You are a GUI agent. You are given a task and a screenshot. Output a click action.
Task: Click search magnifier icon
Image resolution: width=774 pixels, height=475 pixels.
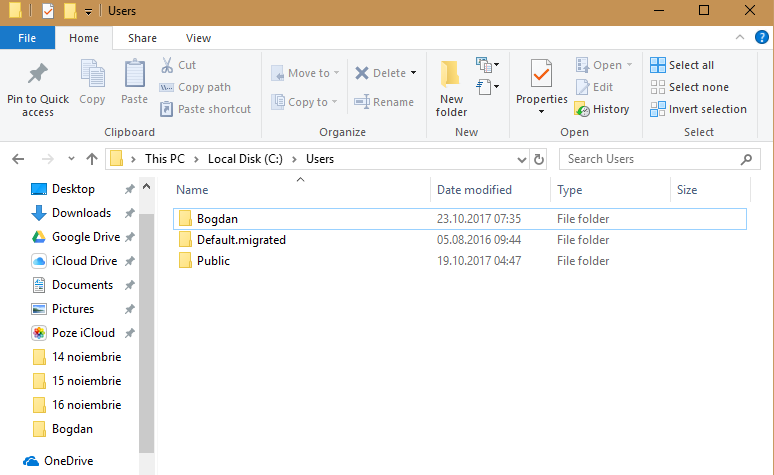pos(746,159)
